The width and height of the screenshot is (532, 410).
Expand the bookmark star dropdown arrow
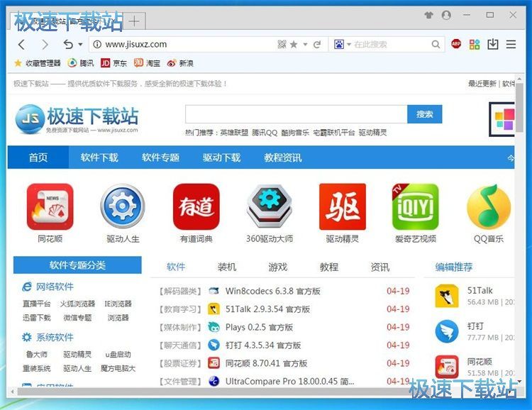(x=305, y=45)
